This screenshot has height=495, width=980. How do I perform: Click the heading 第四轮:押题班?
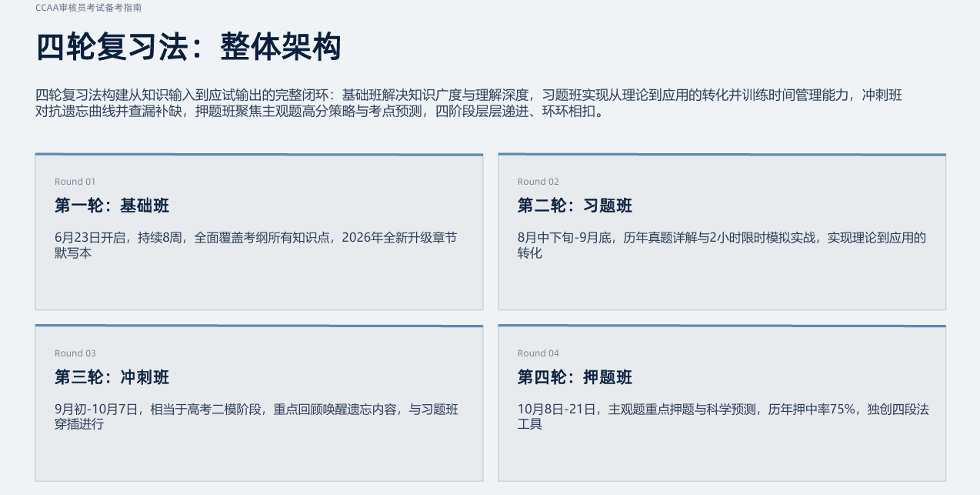click(575, 377)
